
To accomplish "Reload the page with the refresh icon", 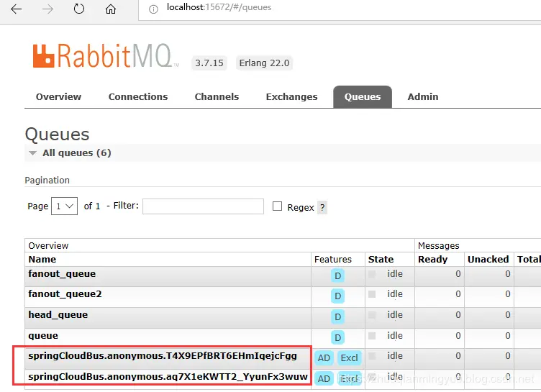I will (79, 9).
